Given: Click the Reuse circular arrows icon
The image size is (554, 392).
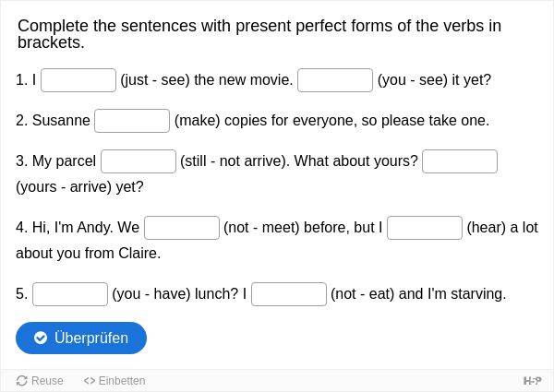Looking at the screenshot, I should pos(22,381).
